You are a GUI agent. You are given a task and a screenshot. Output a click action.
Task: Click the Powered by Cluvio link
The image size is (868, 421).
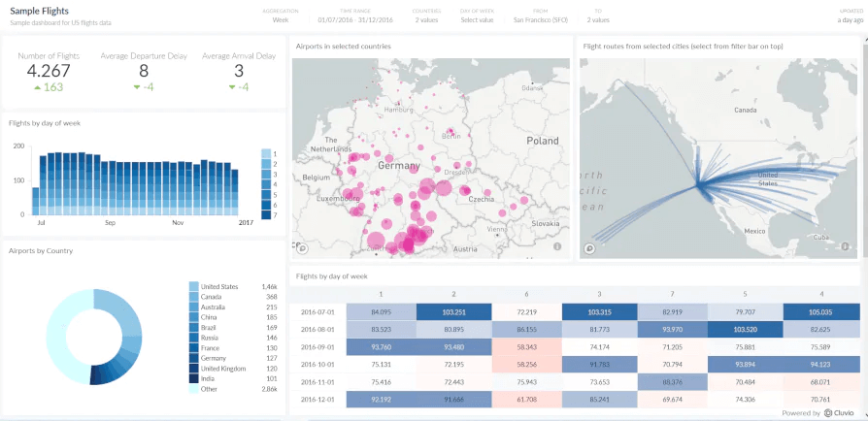(818, 412)
